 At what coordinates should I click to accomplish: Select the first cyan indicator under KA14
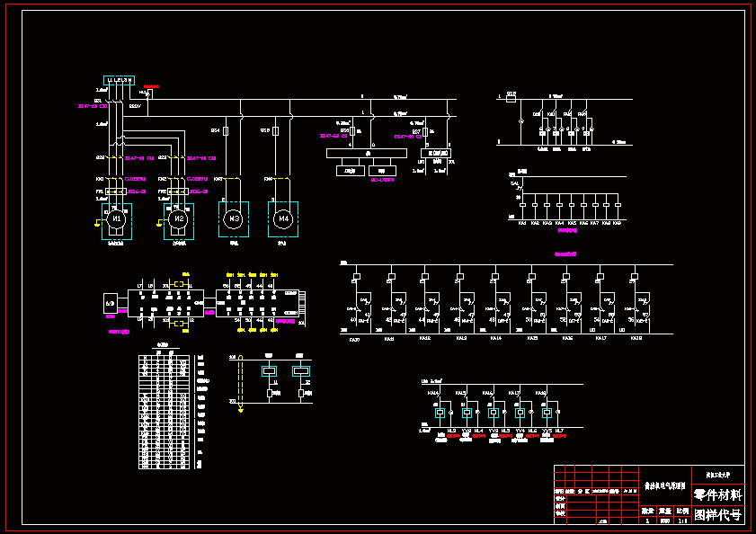(x=440, y=413)
